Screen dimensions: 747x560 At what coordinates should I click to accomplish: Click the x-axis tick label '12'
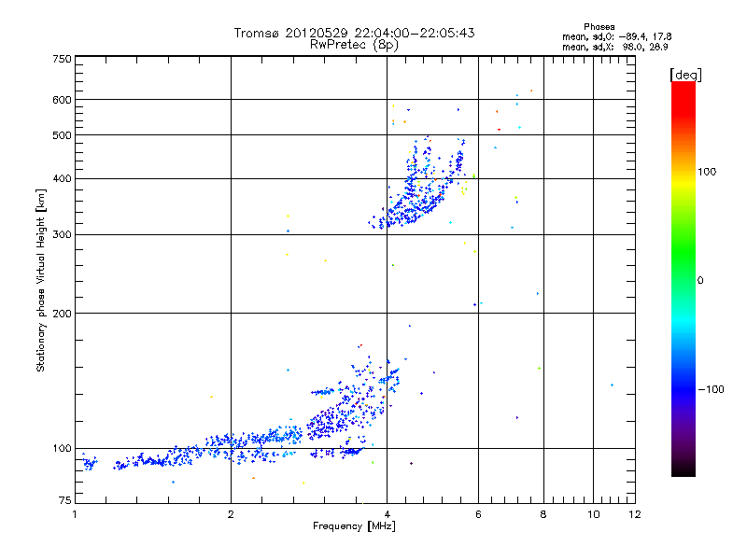click(x=635, y=514)
